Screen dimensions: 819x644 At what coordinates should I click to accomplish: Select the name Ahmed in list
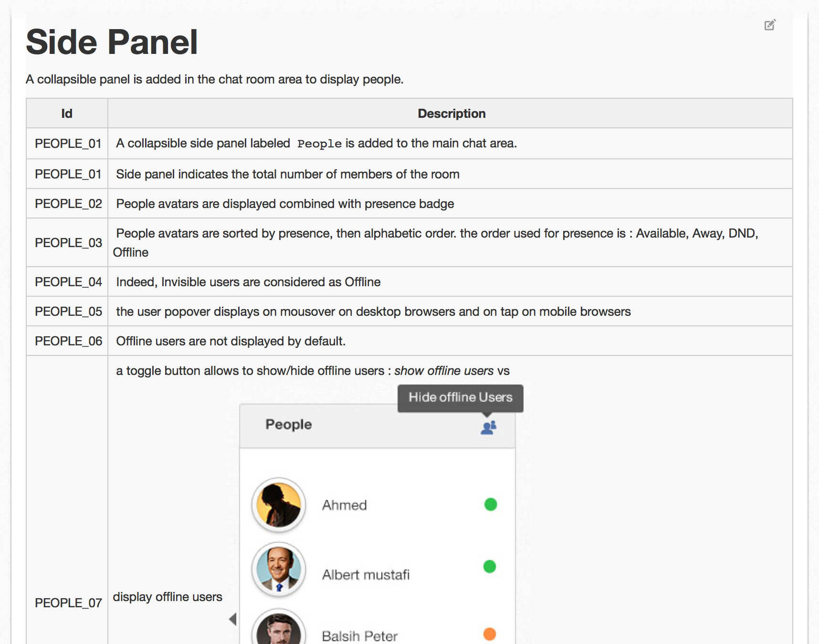pyautogui.click(x=345, y=505)
